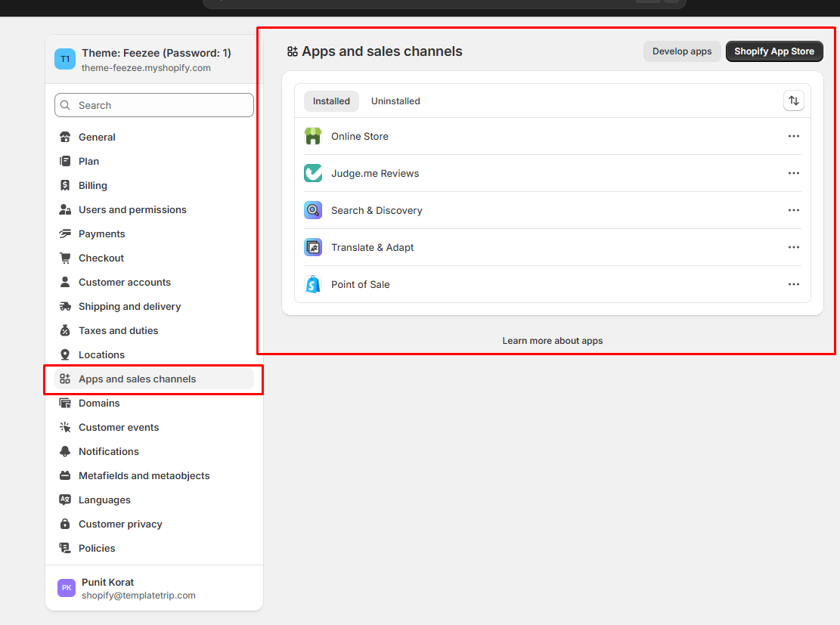Screen dimensions: 840x625
Task: Open more actions for Online Store
Action: pos(793,136)
